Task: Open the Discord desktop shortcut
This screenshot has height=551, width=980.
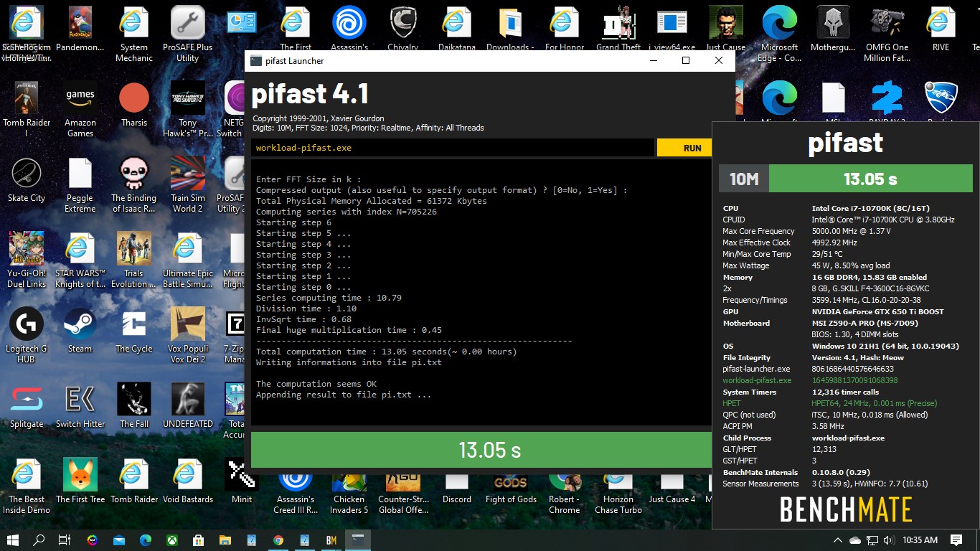Action: [x=457, y=488]
